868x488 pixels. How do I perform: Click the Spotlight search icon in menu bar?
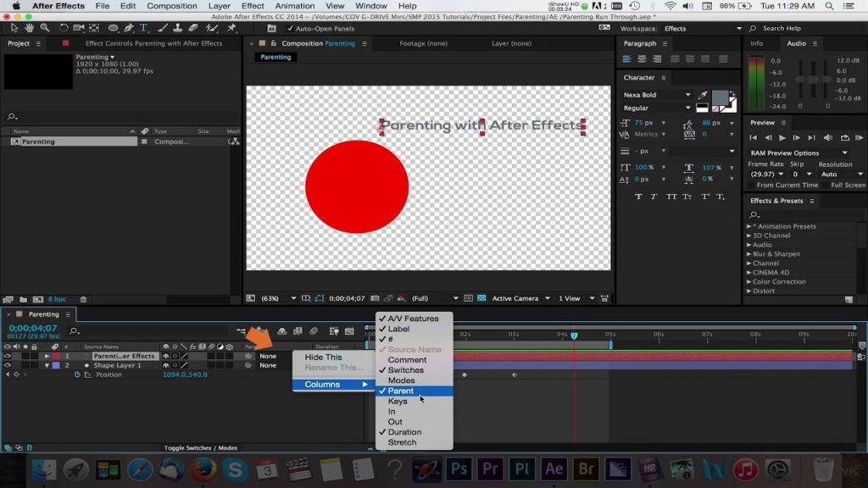tap(829, 6)
